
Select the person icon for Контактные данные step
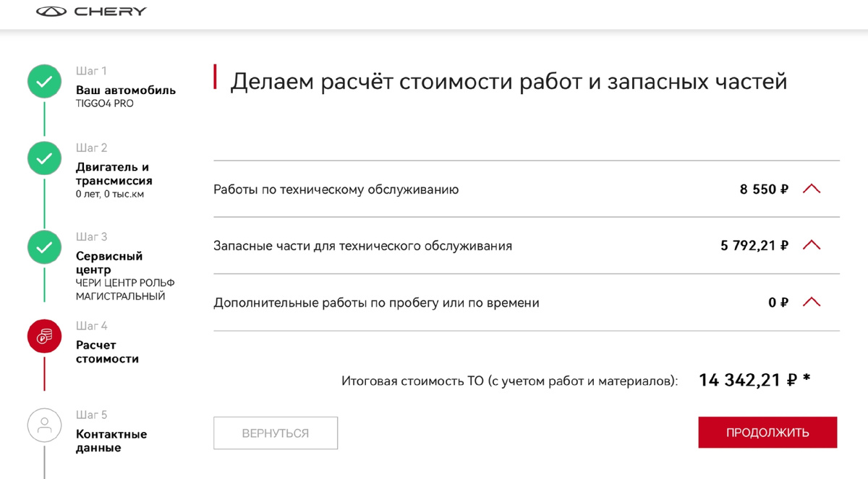44,425
